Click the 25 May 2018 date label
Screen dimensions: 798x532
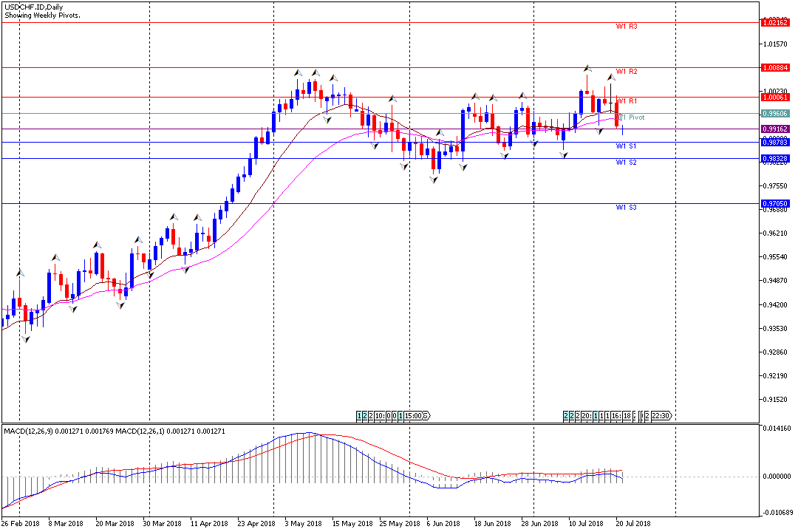(x=400, y=524)
